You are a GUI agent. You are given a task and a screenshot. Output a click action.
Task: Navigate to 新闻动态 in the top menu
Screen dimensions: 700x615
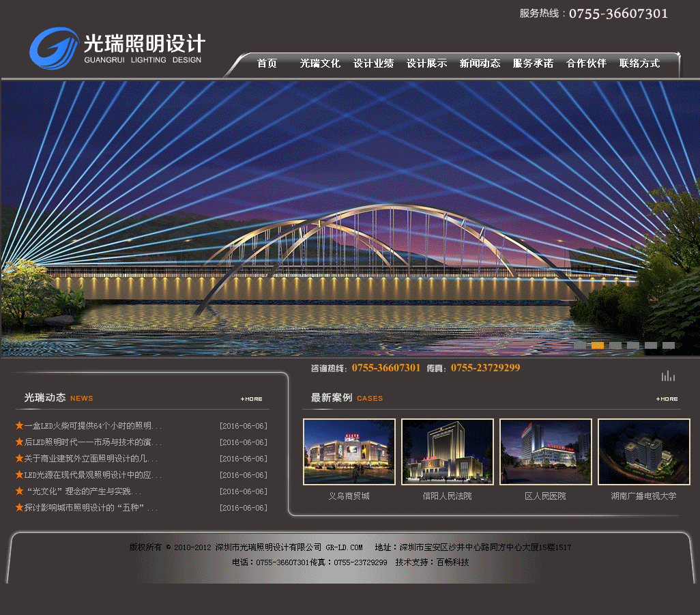tap(480, 63)
